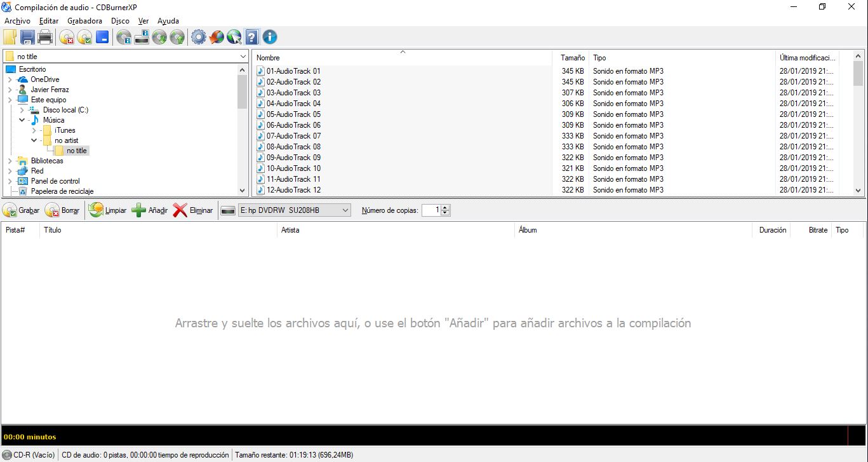
Task: Open settings via the gear icon
Action: point(199,37)
